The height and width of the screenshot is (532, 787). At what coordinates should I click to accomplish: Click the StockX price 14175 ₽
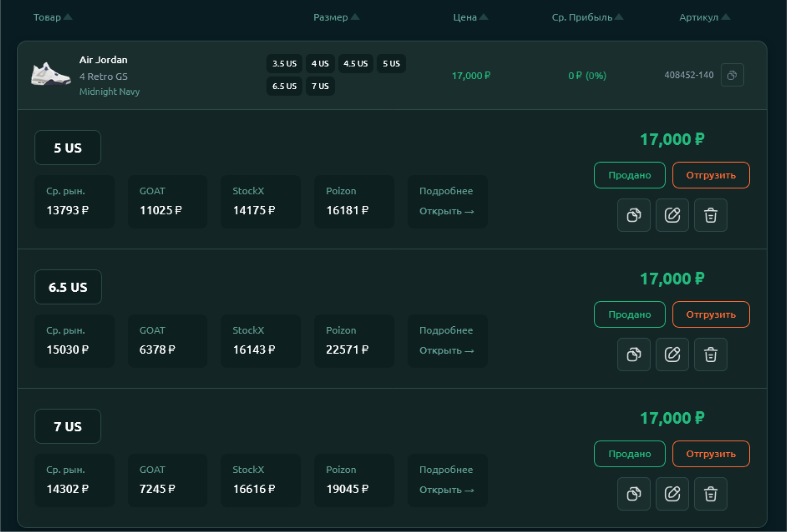[x=254, y=210]
